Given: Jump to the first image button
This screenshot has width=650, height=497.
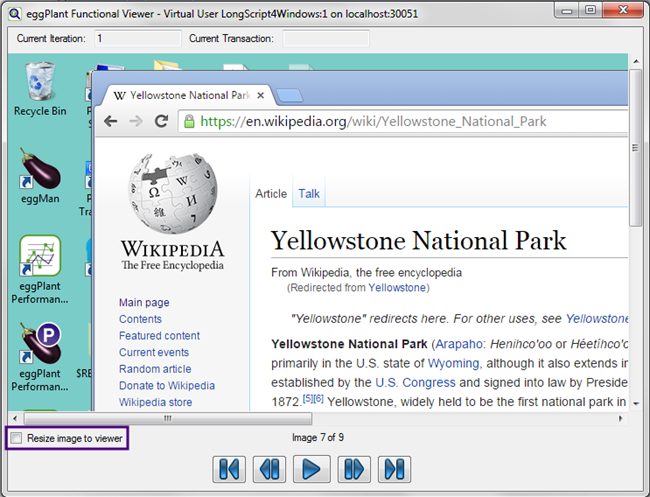Looking at the screenshot, I should 230,469.
